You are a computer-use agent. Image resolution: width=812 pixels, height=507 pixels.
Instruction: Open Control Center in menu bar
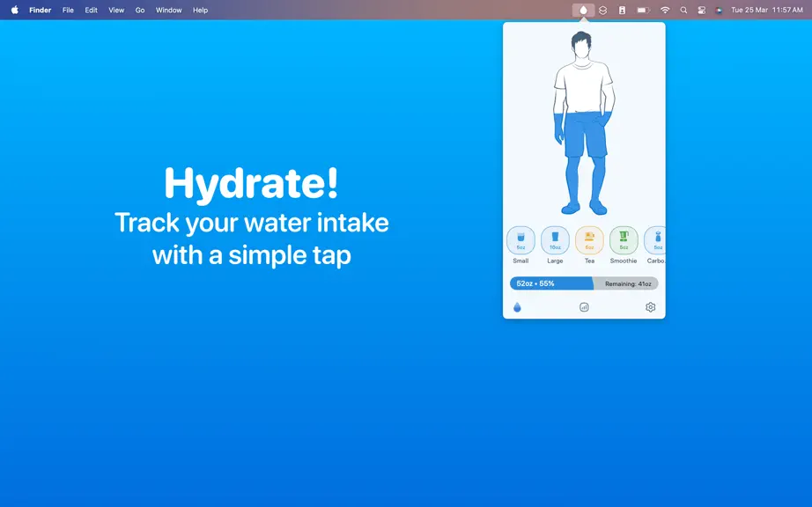tap(702, 10)
